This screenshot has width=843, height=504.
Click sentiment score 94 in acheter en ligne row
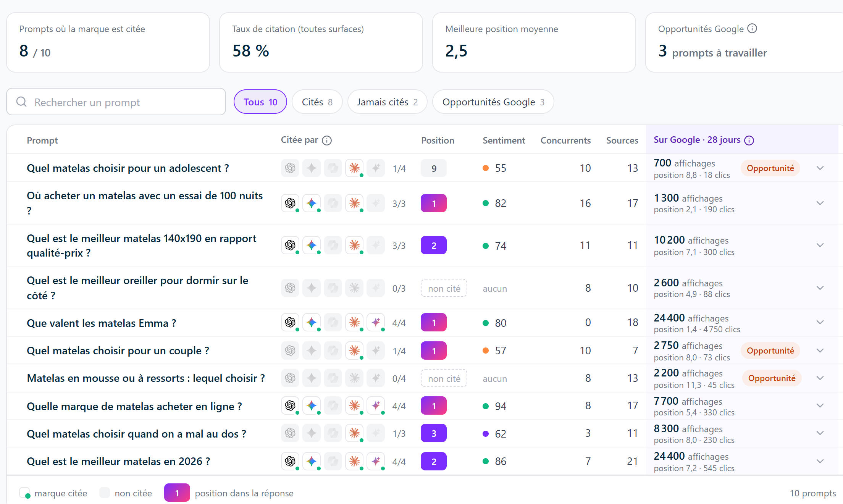[501, 406]
